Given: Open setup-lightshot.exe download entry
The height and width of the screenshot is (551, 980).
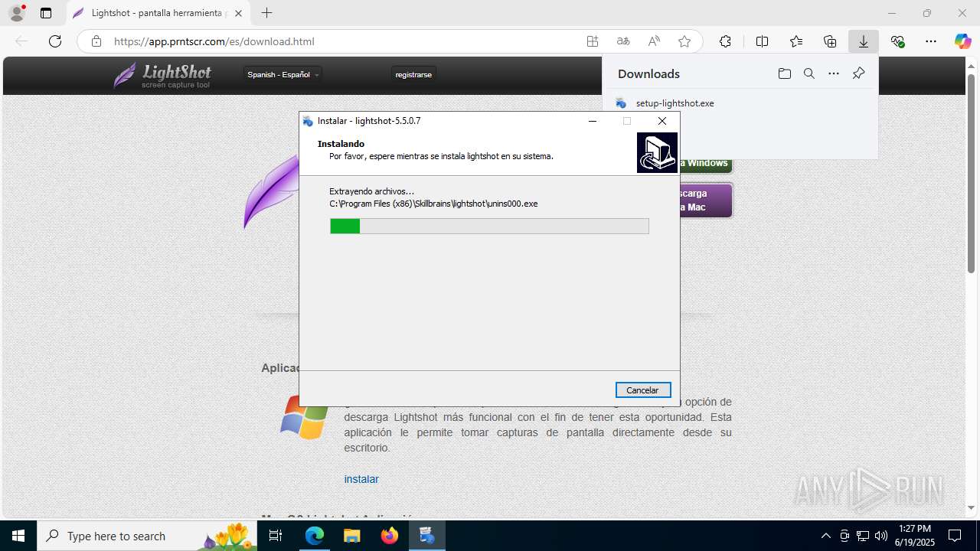Looking at the screenshot, I should click(x=675, y=103).
